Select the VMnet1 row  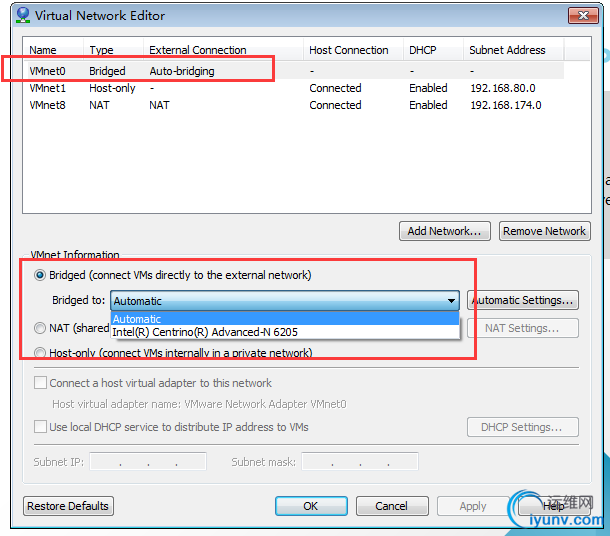pos(296,88)
